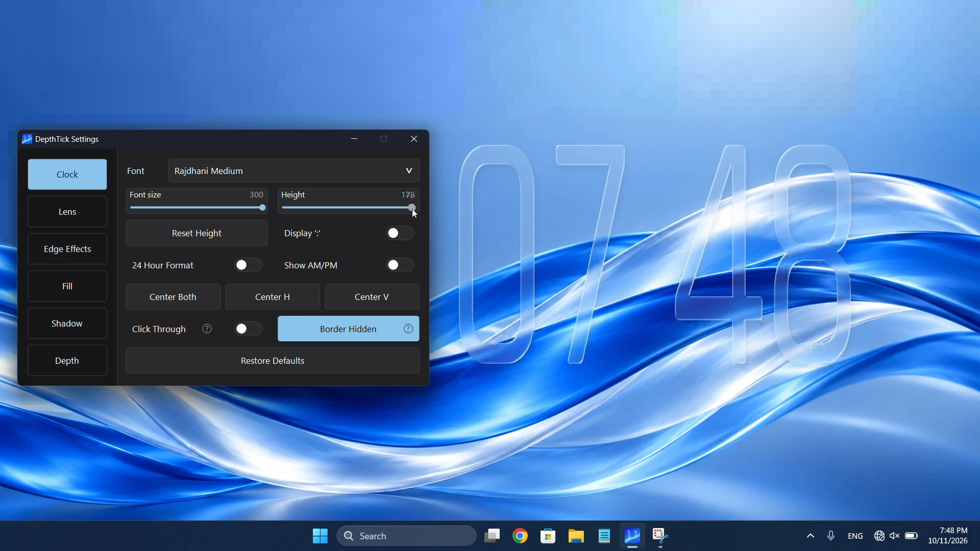Click the Center Both button
Viewport: 980px width, 551px height.
173,297
